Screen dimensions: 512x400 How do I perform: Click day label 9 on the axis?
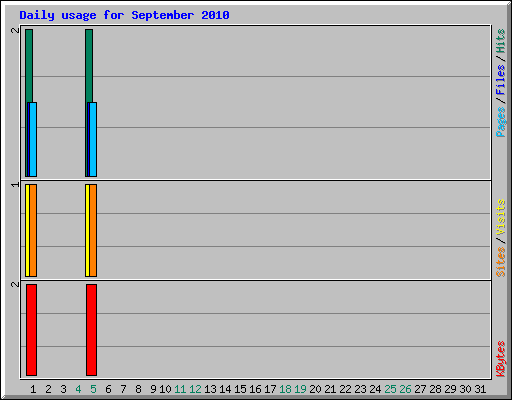point(153,389)
